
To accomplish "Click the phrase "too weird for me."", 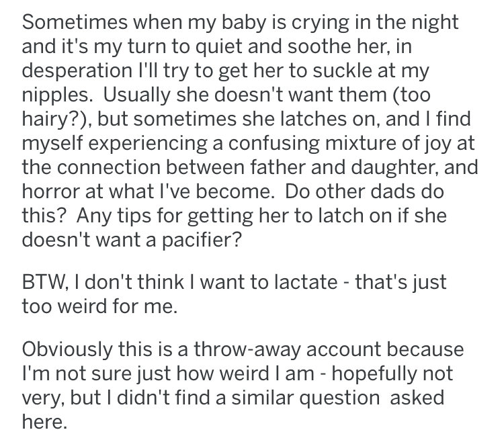I will 99,306.
